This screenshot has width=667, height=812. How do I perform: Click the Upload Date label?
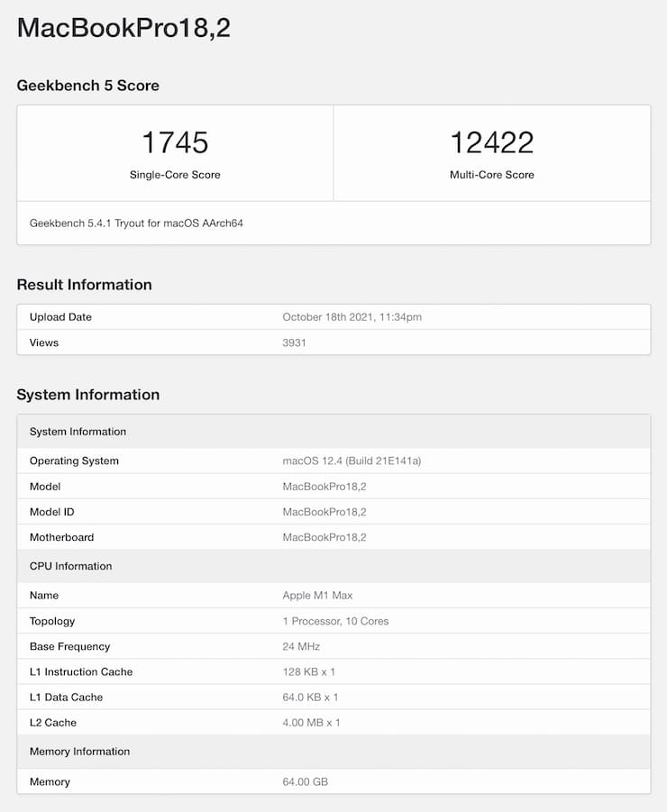coord(60,317)
